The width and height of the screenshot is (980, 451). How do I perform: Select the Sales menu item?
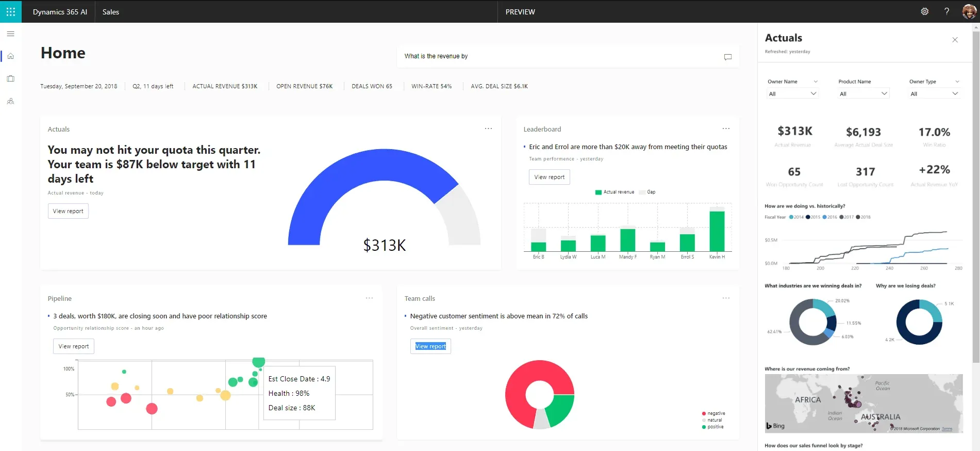(111, 12)
